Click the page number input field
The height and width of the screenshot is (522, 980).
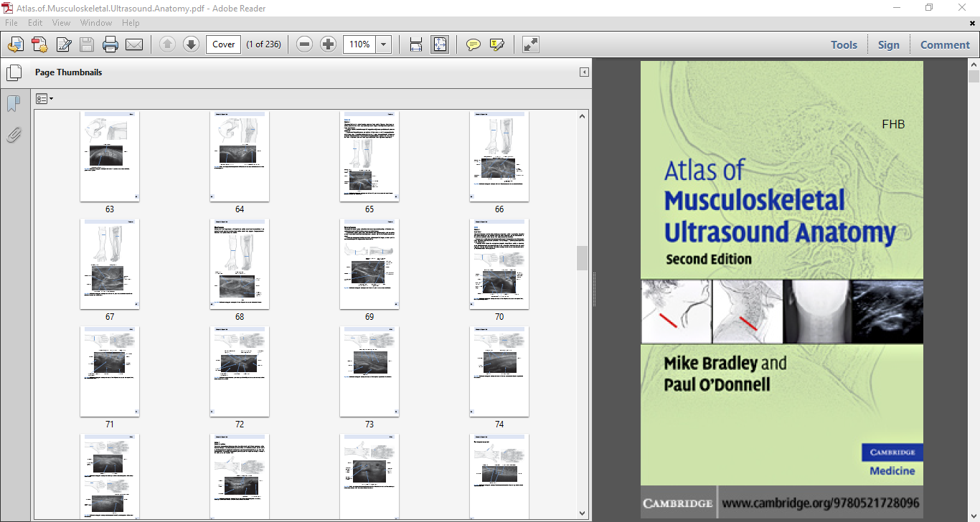pyautogui.click(x=224, y=44)
